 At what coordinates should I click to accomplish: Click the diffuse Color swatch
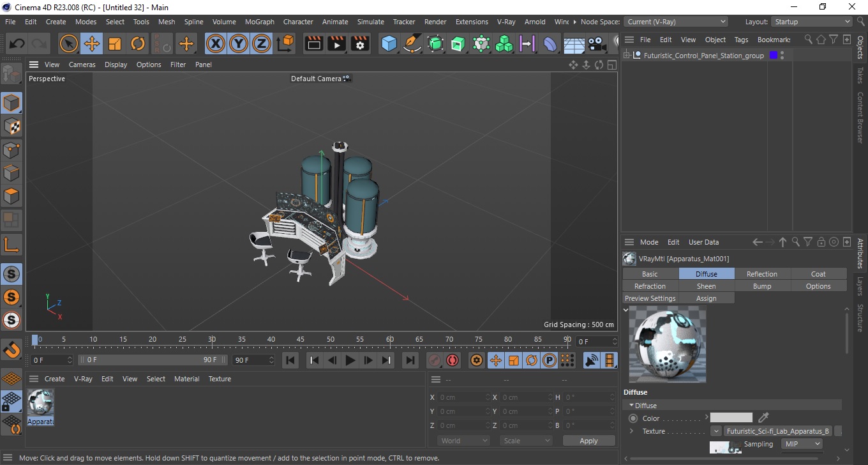731,418
